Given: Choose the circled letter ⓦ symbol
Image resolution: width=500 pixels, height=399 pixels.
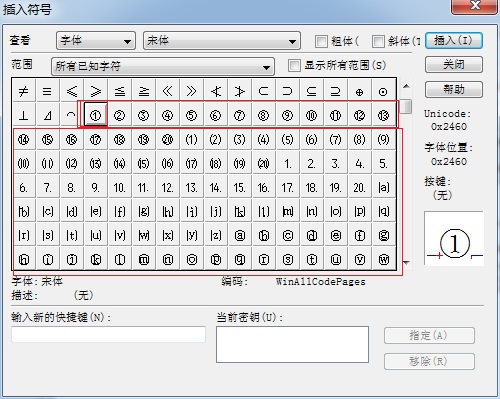Looking at the screenshot, I should tap(383, 259).
